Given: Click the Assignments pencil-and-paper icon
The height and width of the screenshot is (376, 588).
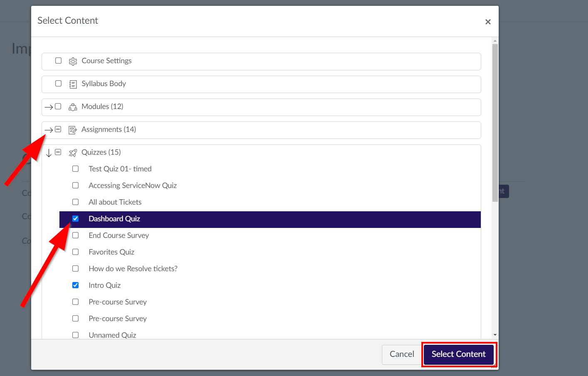Looking at the screenshot, I should pyautogui.click(x=73, y=130).
